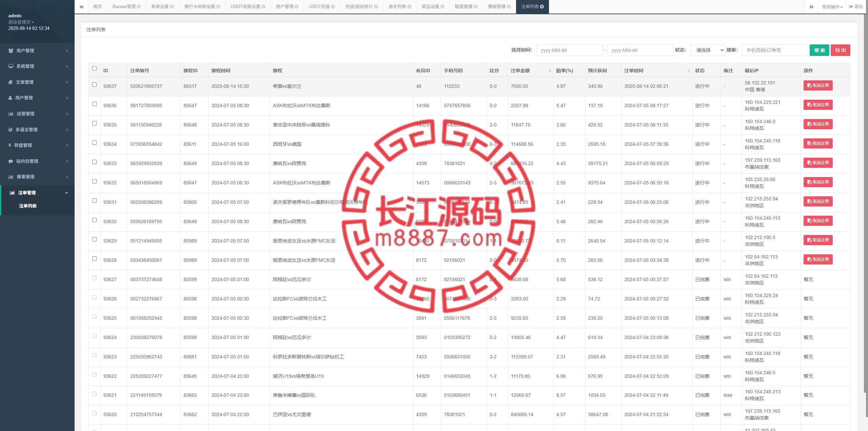Check the checkbox for order row 93636
Screen dimensions: 868x431
tap(94, 104)
